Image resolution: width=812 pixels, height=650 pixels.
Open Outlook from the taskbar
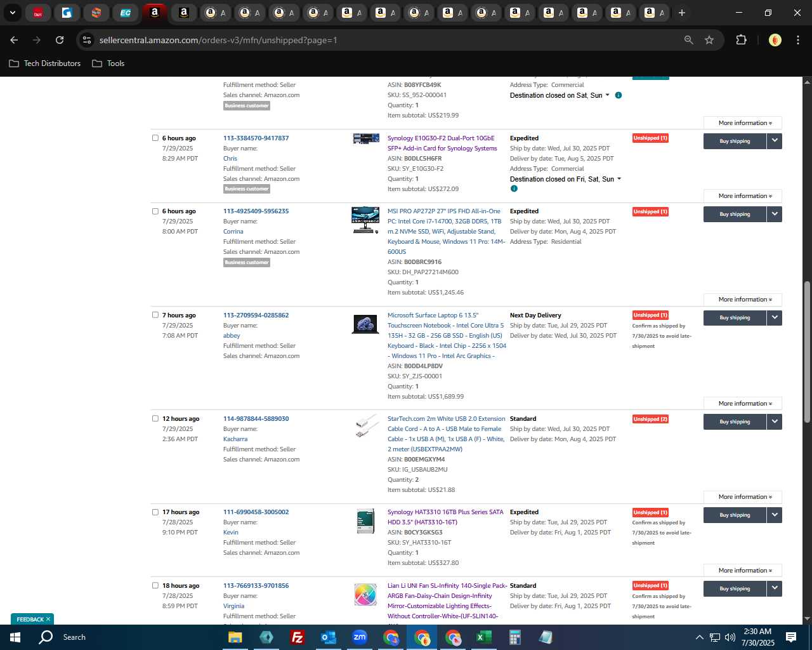[328, 637]
